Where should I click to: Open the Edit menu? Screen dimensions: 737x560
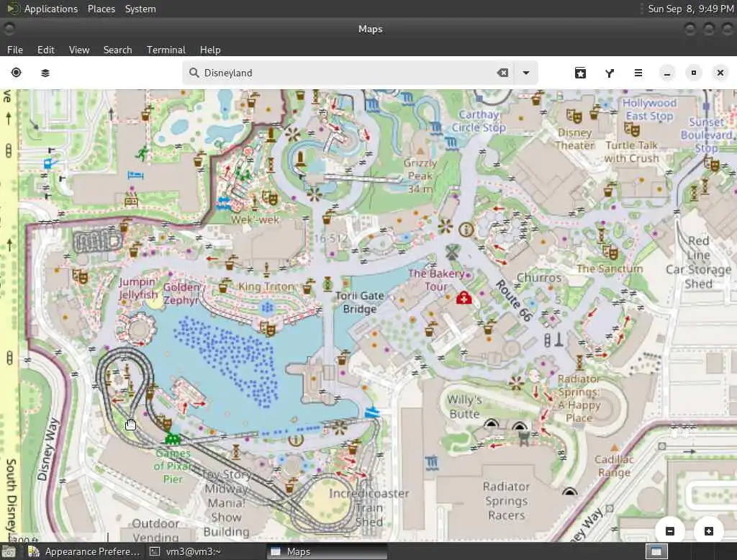(x=45, y=50)
